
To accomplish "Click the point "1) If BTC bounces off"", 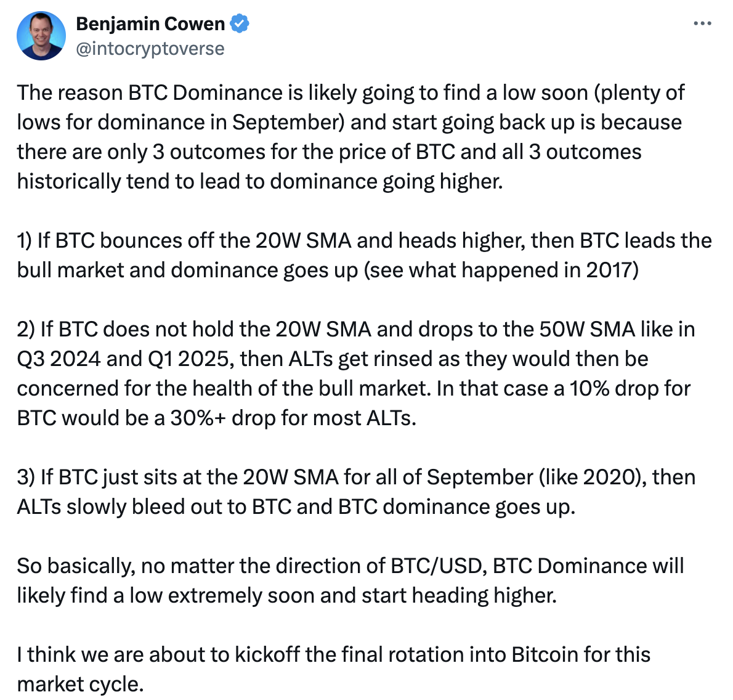I will tap(365, 255).
